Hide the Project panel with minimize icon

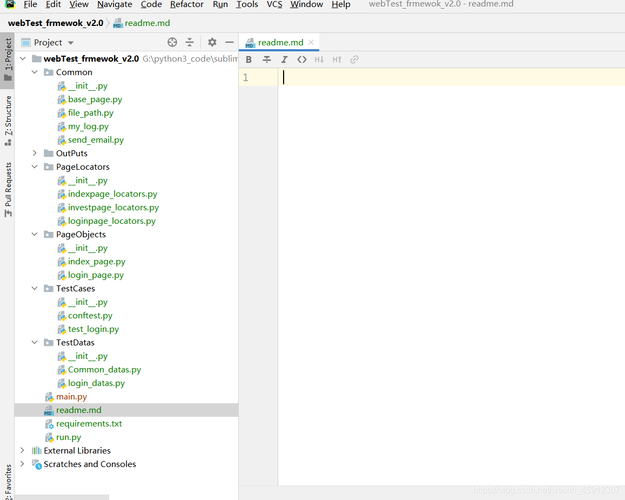(x=229, y=43)
